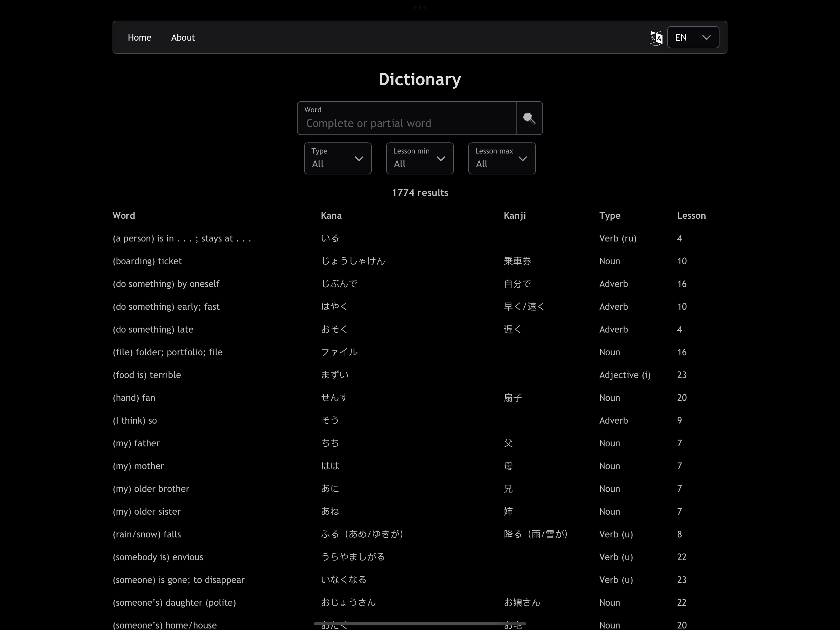The width and height of the screenshot is (840, 630).
Task: Select the '(boarding) ticket' row
Action: point(147,261)
